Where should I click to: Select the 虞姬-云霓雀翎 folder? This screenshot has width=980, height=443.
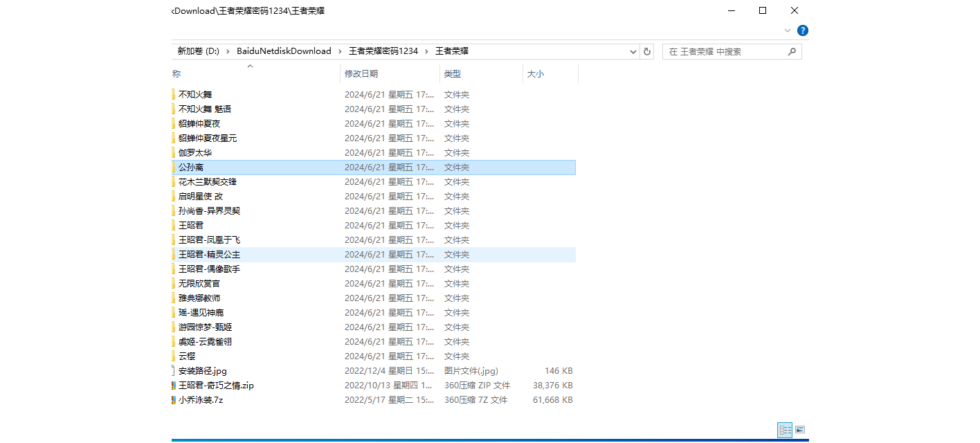tap(206, 341)
